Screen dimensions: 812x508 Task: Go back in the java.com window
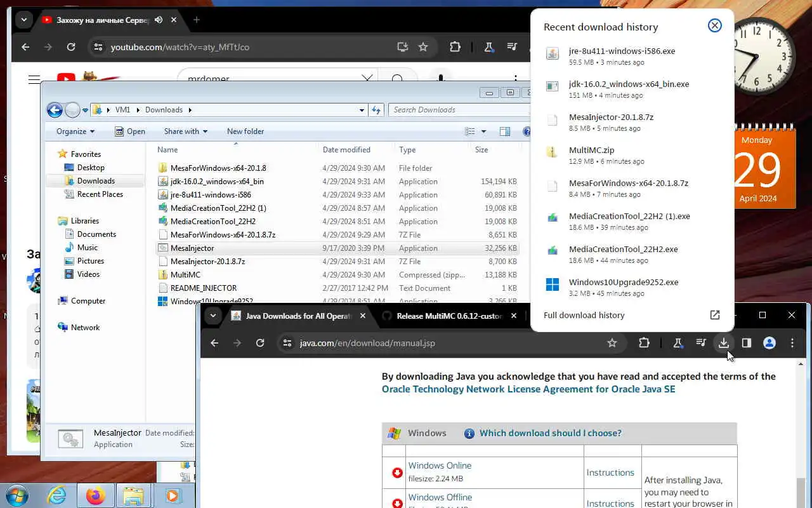[214, 343]
